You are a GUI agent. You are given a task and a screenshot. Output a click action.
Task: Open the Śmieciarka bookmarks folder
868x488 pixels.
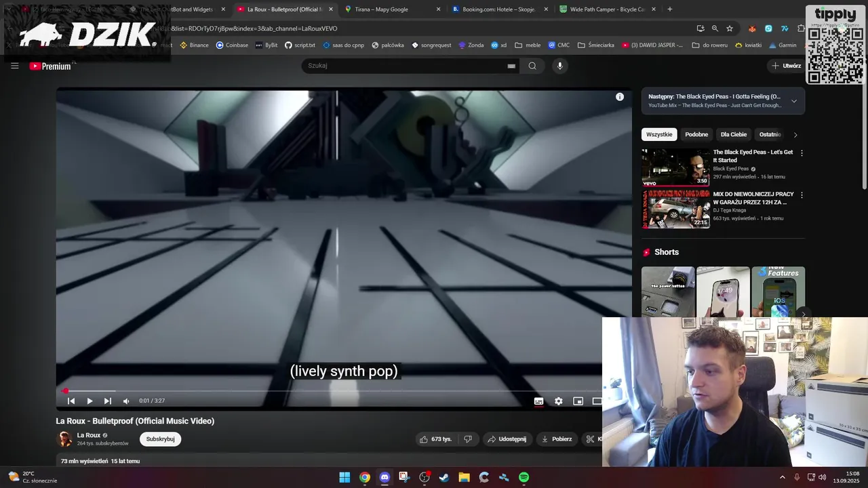596,45
